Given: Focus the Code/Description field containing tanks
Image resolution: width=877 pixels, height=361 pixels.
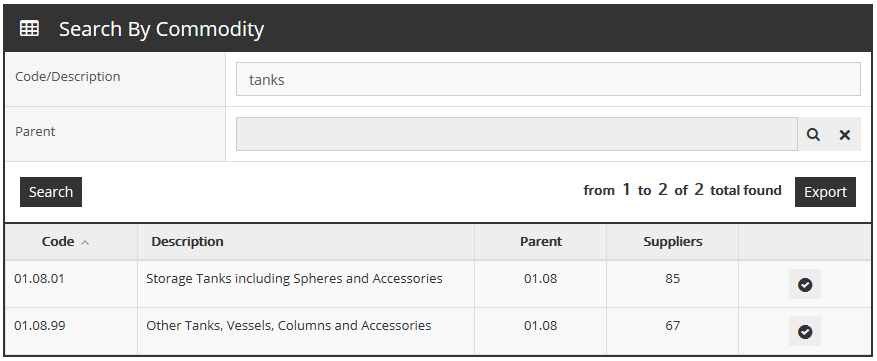Looking at the screenshot, I should coord(548,79).
